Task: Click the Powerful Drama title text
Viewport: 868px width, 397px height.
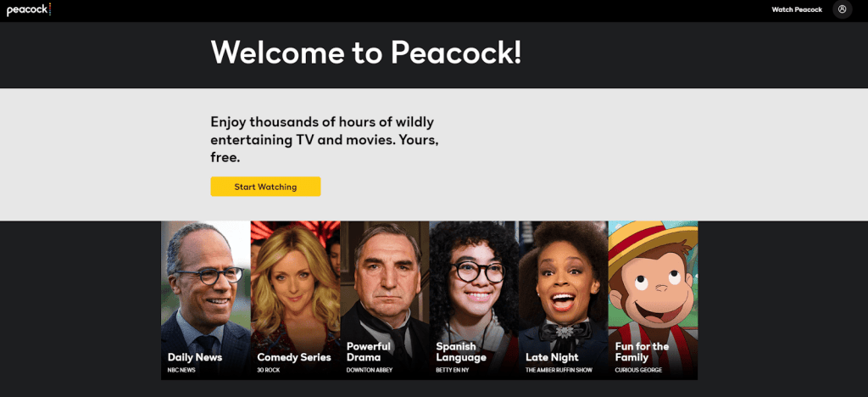Action: coord(369,351)
